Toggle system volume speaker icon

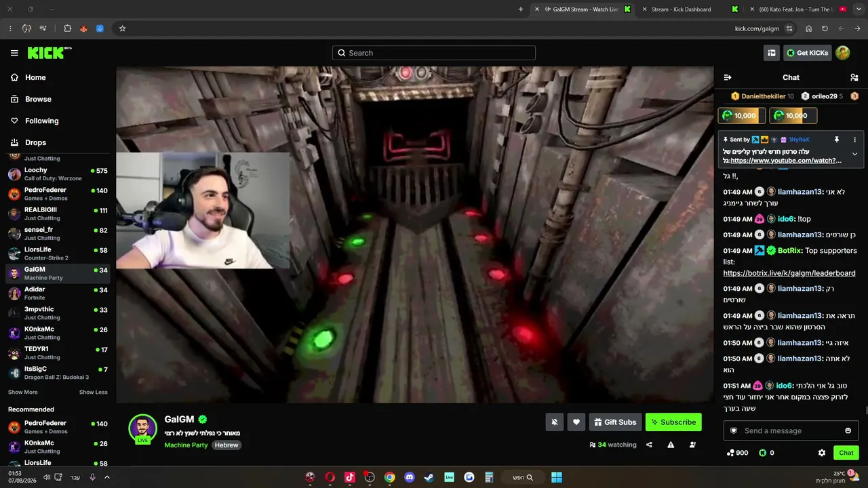coord(47,477)
